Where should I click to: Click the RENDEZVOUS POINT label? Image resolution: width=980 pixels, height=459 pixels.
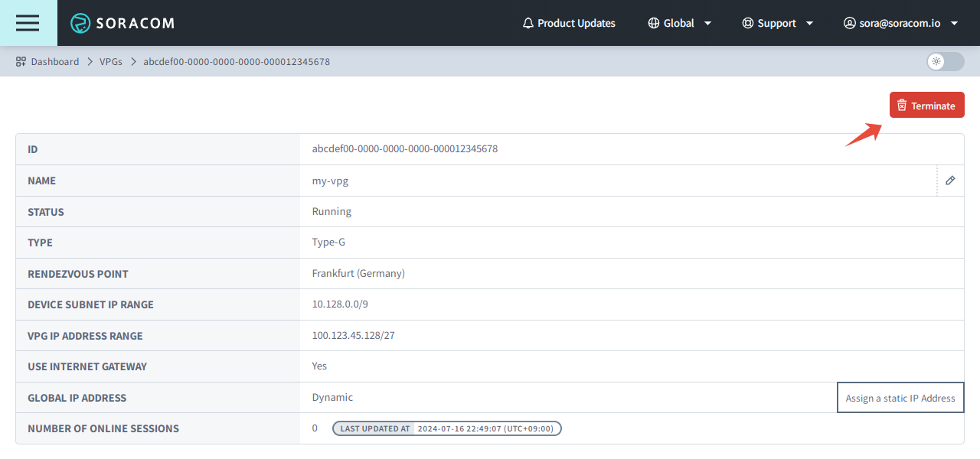tap(78, 274)
